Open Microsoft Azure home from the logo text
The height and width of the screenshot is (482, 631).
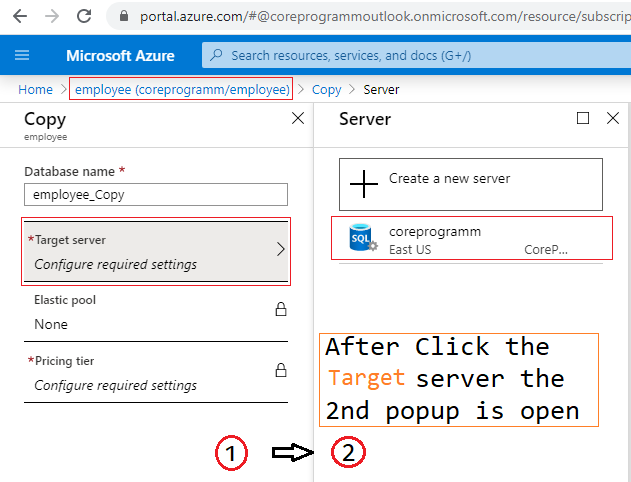click(120, 56)
